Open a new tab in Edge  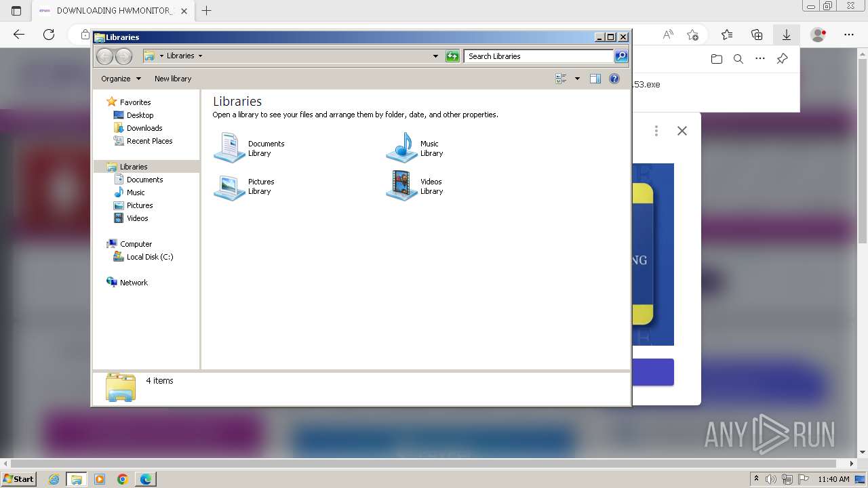[207, 11]
